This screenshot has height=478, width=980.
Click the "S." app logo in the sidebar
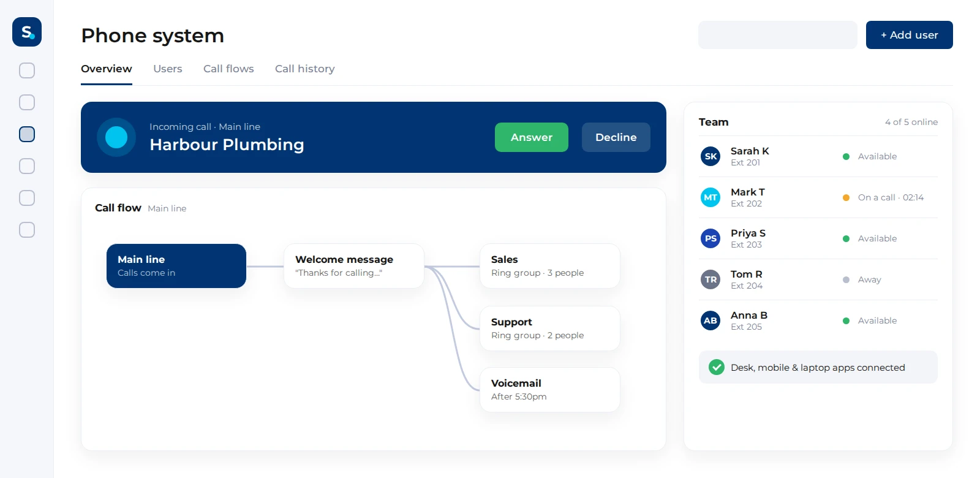pyautogui.click(x=27, y=32)
